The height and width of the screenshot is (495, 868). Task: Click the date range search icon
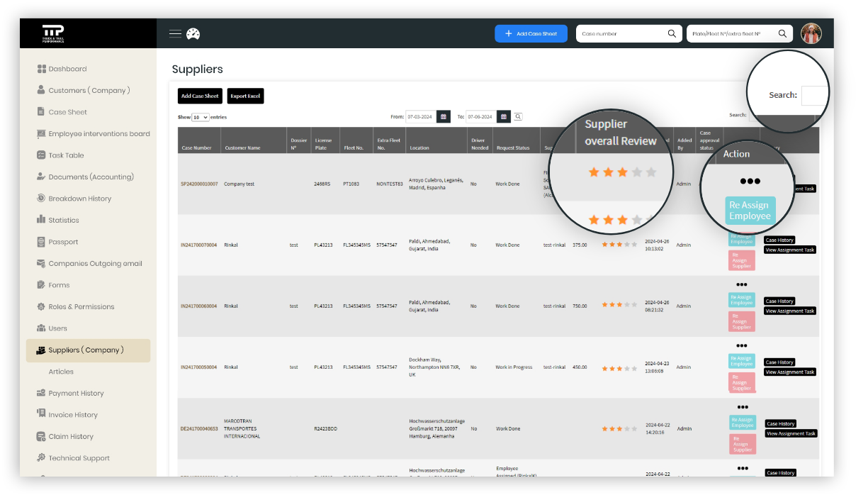(518, 116)
